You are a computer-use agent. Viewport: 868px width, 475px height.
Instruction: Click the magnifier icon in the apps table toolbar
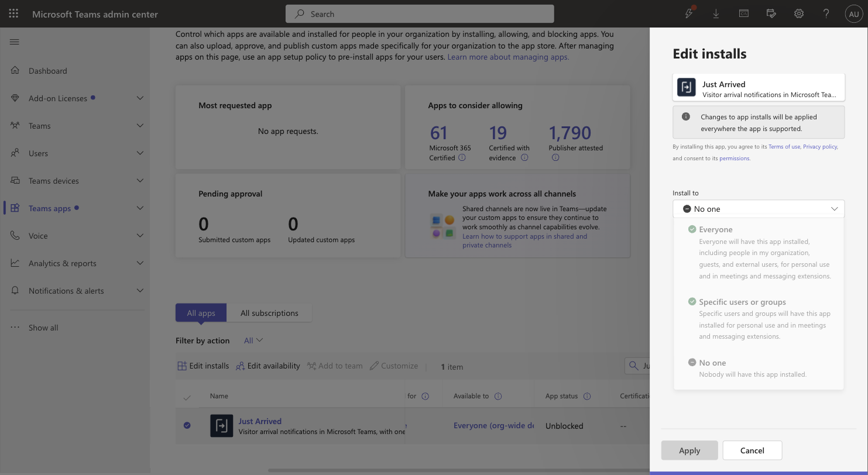[x=633, y=366]
